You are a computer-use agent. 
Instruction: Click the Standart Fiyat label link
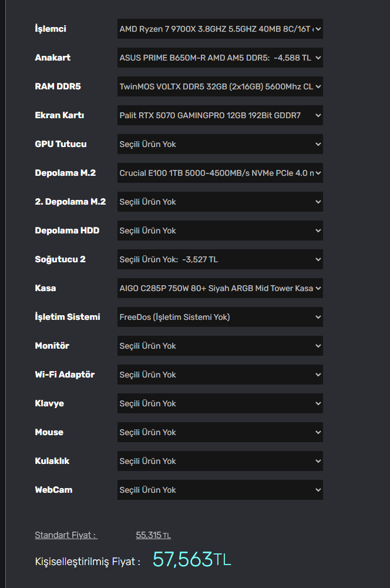coord(66,535)
